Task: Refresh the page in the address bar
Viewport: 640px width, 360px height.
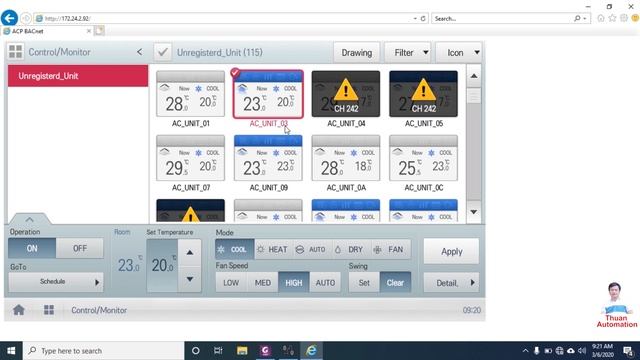Action: 423,18
